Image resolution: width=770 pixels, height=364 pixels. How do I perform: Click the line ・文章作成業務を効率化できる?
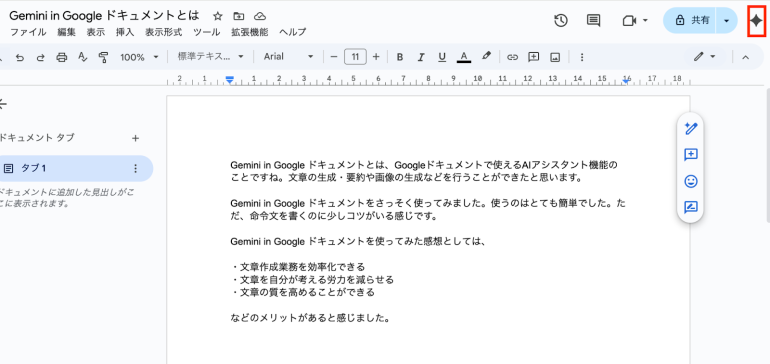tap(298, 267)
